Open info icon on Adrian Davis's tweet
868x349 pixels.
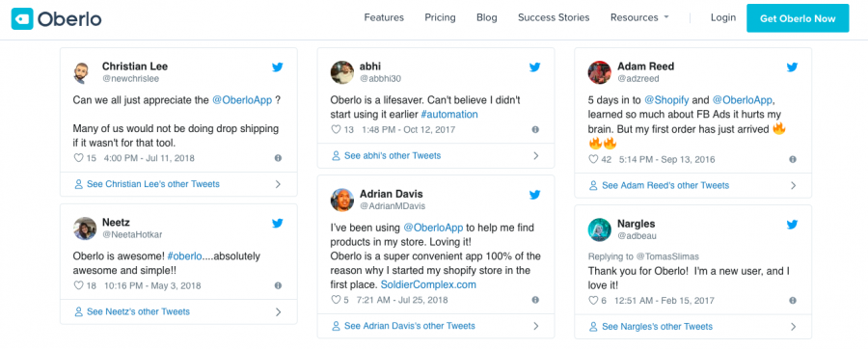point(534,300)
